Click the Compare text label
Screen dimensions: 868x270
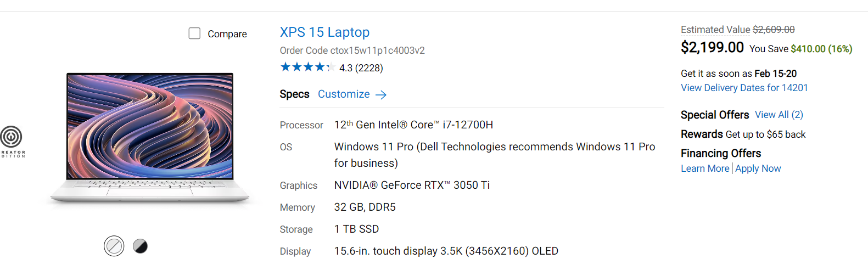point(227,34)
